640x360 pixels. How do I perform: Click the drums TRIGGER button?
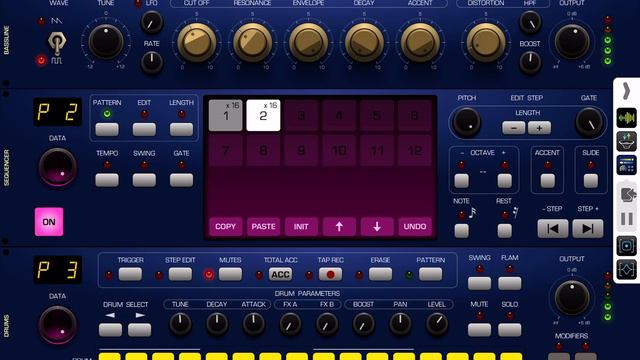[x=130, y=274]
